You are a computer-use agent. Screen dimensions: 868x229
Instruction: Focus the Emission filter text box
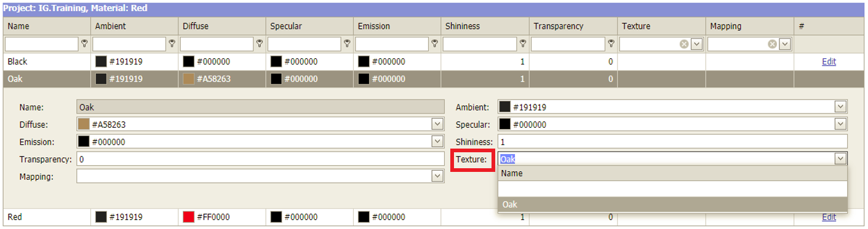click(x=392, y=44)
